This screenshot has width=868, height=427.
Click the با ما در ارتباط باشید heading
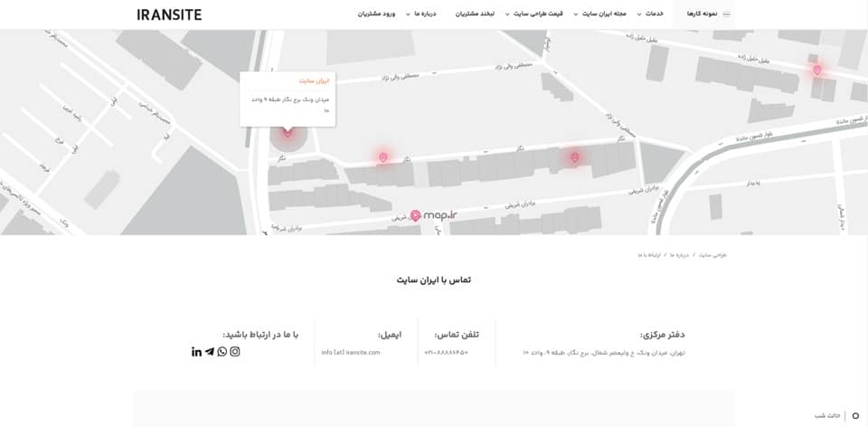pyautogui.click(x=260, y=335)
